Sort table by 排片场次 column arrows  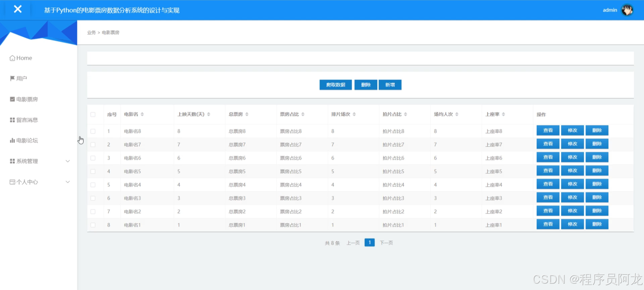[x=354, y=114]
